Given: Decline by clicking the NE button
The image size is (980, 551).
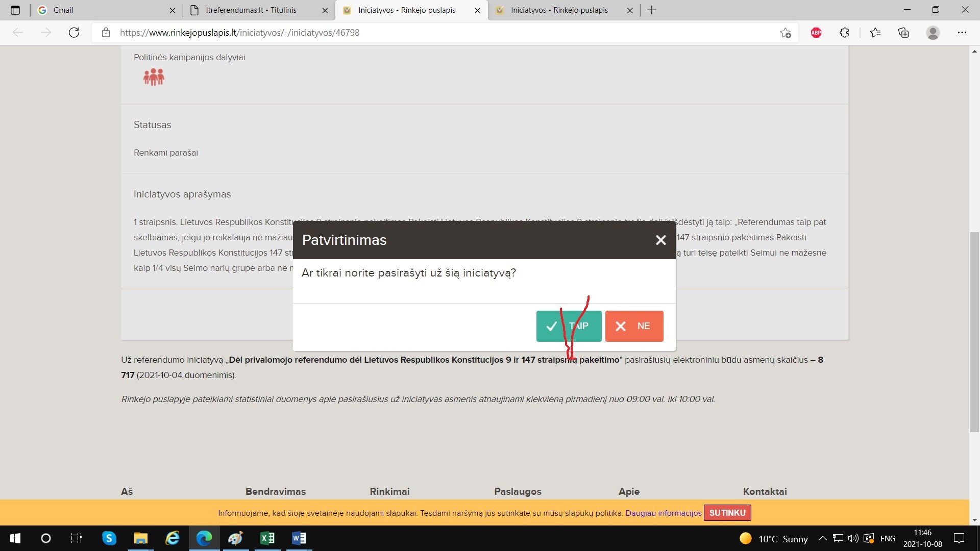Looking at the screenshot, I should 634,326.
